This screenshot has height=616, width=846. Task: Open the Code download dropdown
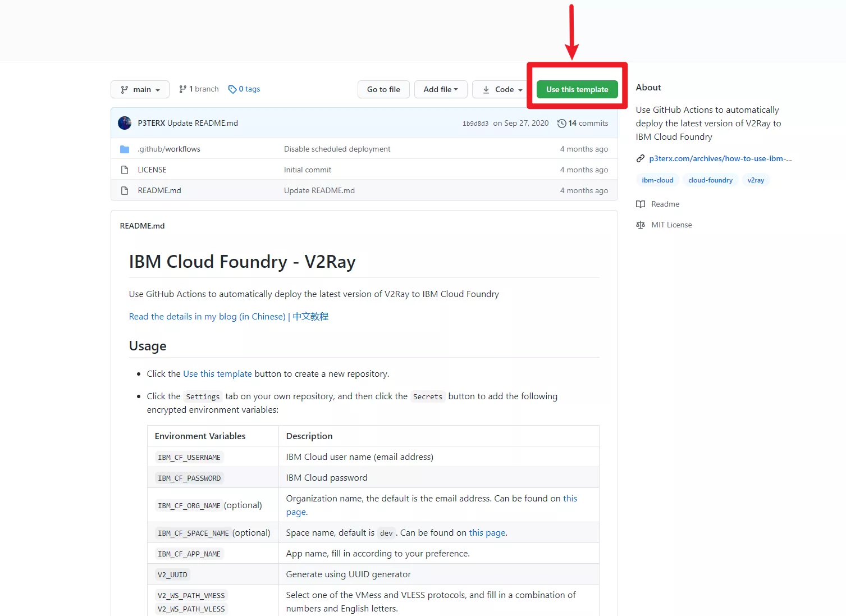(x=502, y=89)
